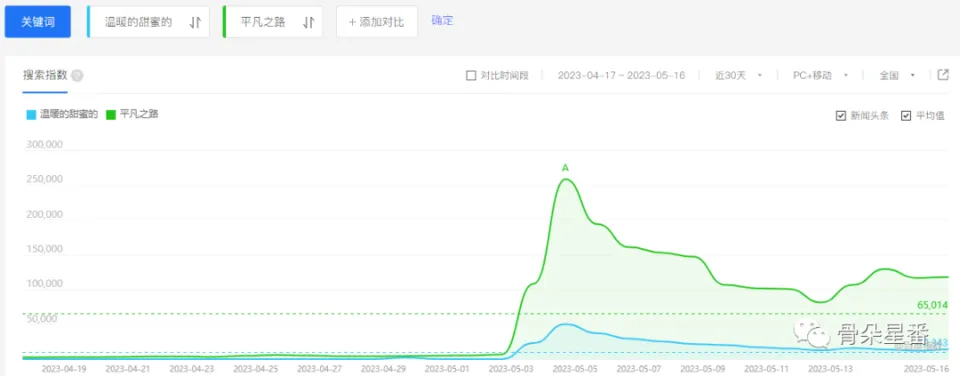This screenshot has height=376, width=960.
Task: Click the blue 关键词 button
Action: coord(38,22)
